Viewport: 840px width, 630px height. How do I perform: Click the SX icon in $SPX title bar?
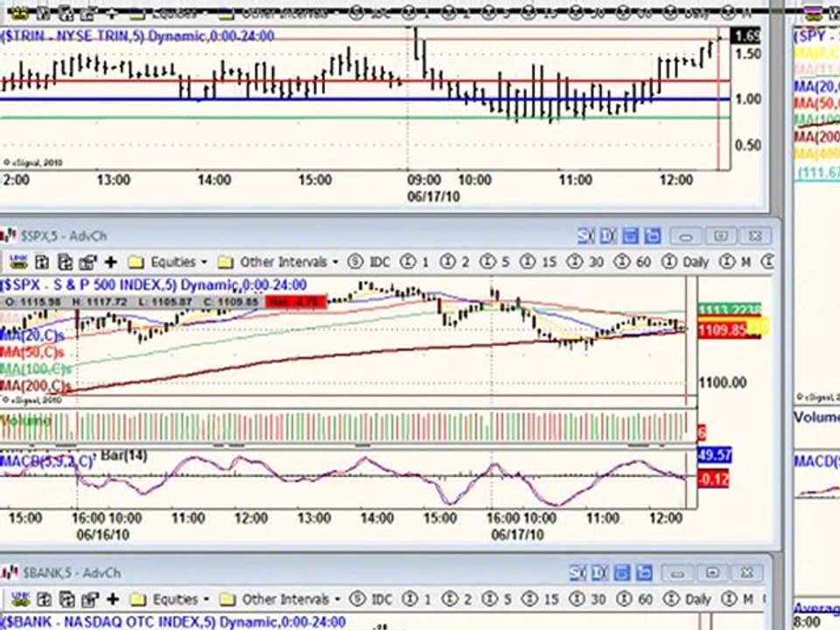[585, 235]
